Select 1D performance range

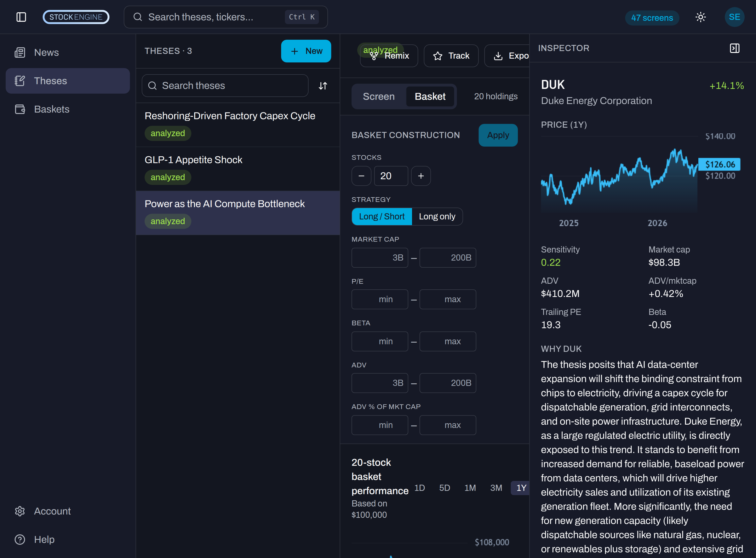click(420, 488)
